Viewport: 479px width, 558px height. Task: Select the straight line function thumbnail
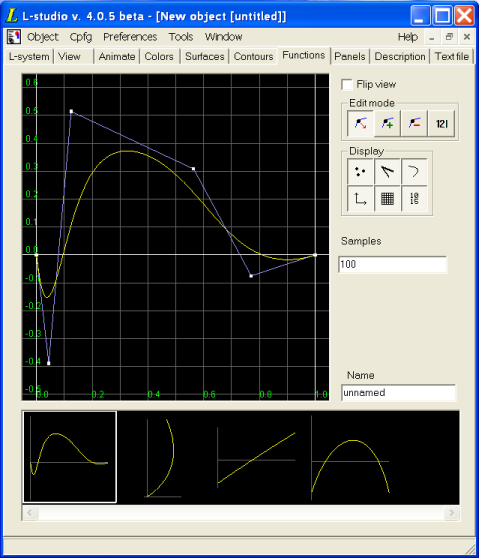(256, 458)
